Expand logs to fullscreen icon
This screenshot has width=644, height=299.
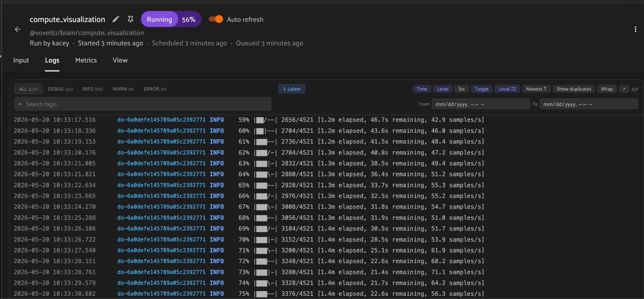[x=624, y=89]
